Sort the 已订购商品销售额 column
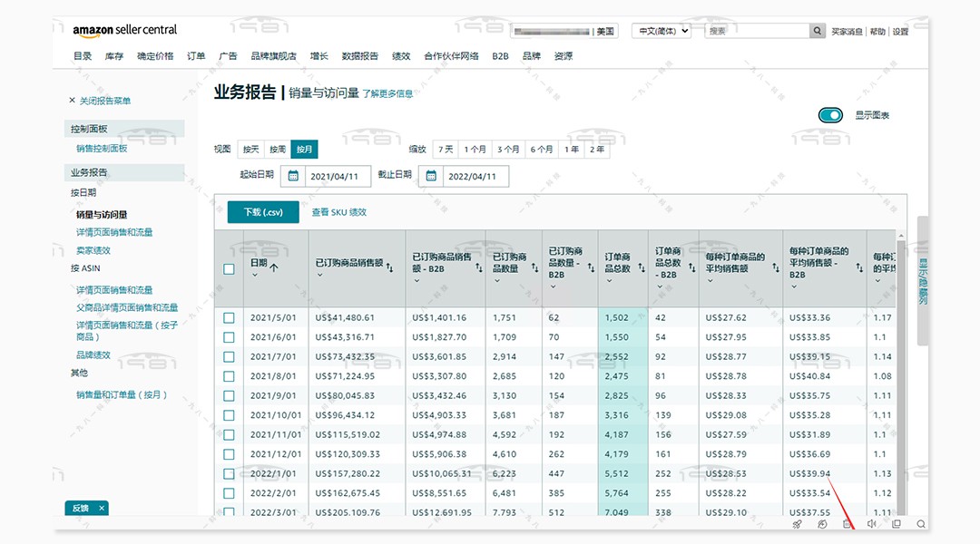The image size is (980, 544). [x=389, y=267]
